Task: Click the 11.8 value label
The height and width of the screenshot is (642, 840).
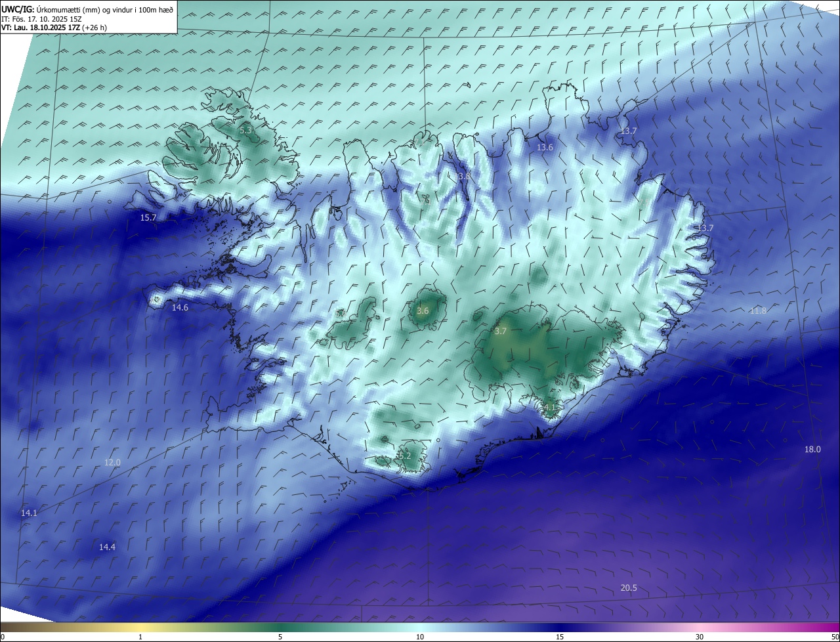Action: (x=759, y=310)
